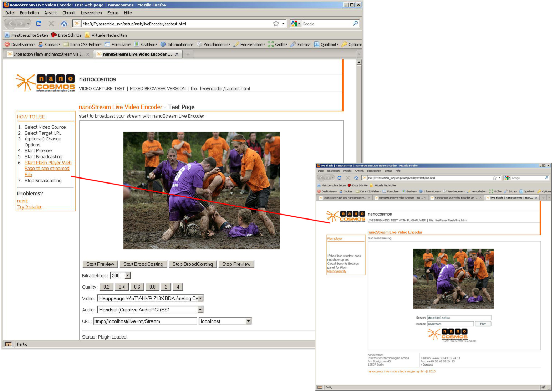Open the Informationen developer tool icon
The image size is (555, 392).
pyautogui.click(x=163, y=44)
